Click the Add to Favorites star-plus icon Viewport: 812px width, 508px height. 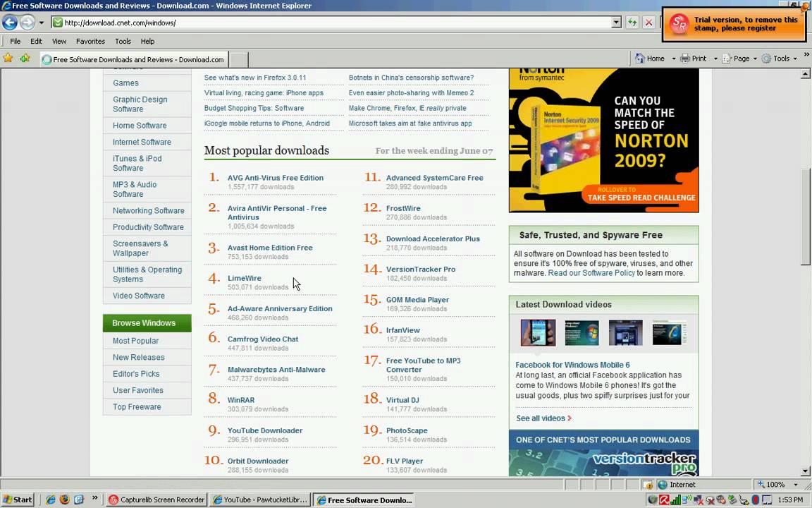(x=25, y=58)
